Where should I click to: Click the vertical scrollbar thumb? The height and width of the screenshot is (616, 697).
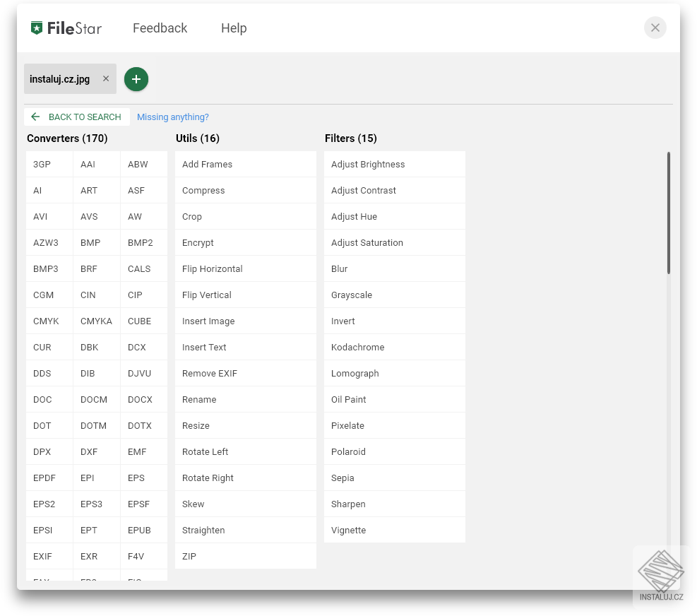click(669, 213)
